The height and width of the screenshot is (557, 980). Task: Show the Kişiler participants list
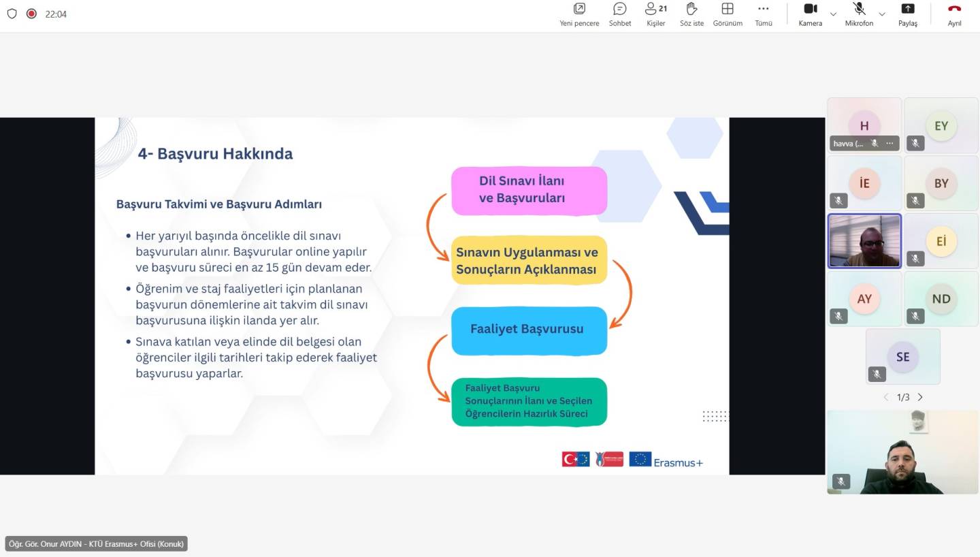(x=655, y=14)
